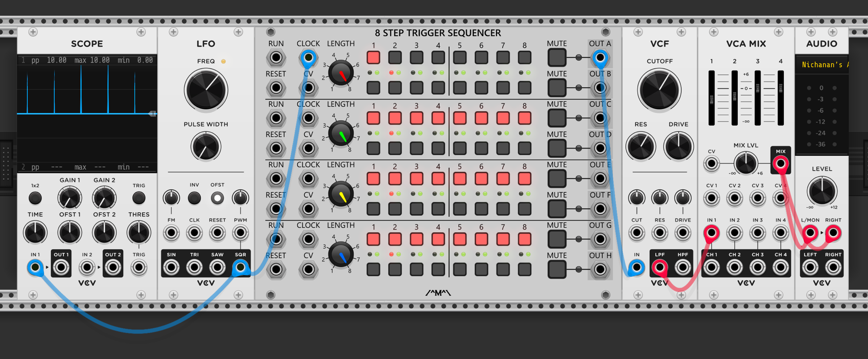Click the VCA MIX CH 4 output jack
Viewport: 868px width, 359px height.
point(781,267)
